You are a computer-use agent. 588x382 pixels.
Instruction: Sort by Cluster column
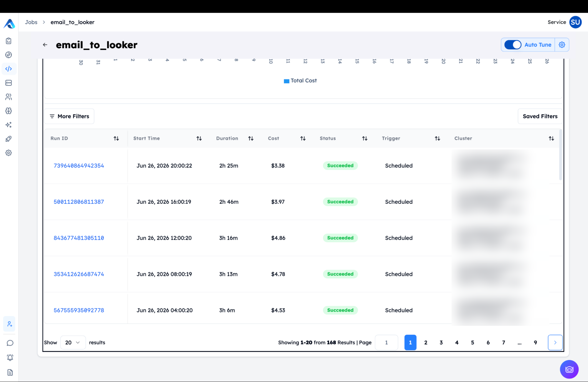pos(551,139)
